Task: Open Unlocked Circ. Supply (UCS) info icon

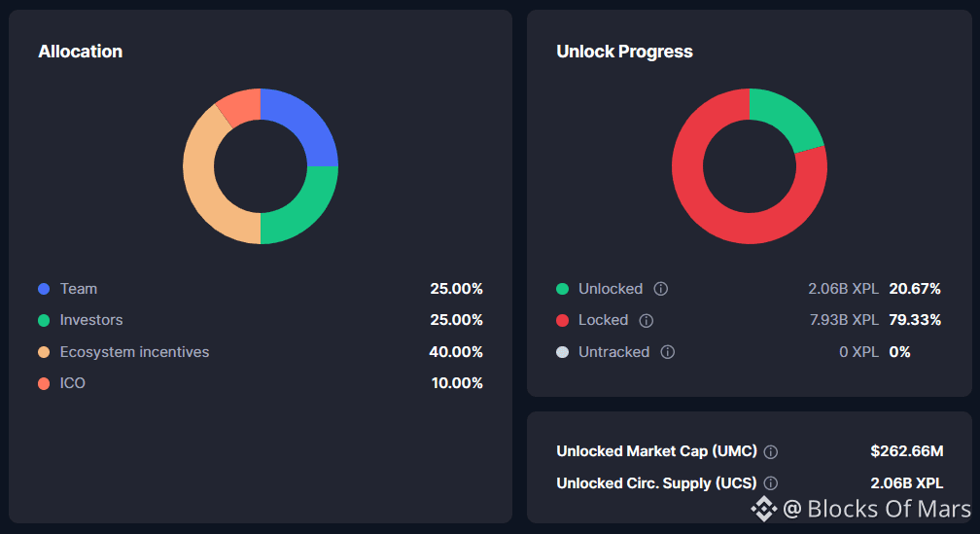Action: point(771,483)
